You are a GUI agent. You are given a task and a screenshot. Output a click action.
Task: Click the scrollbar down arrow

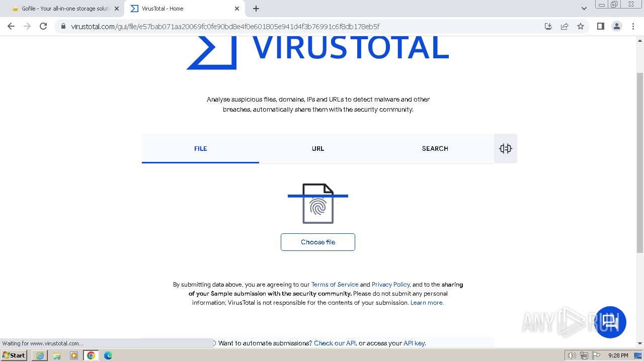[x=640, y=343]
